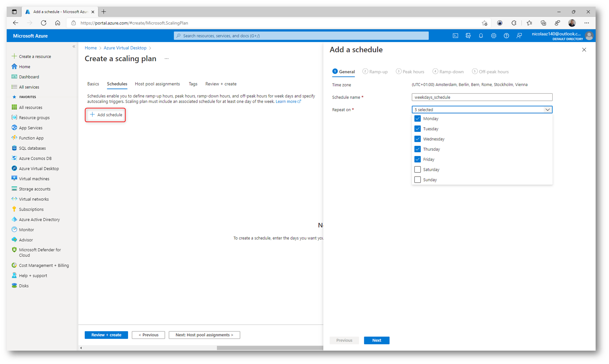Click the < Previous button of the scaling plan
Screen dimensions: 609x364
(148, 335)
